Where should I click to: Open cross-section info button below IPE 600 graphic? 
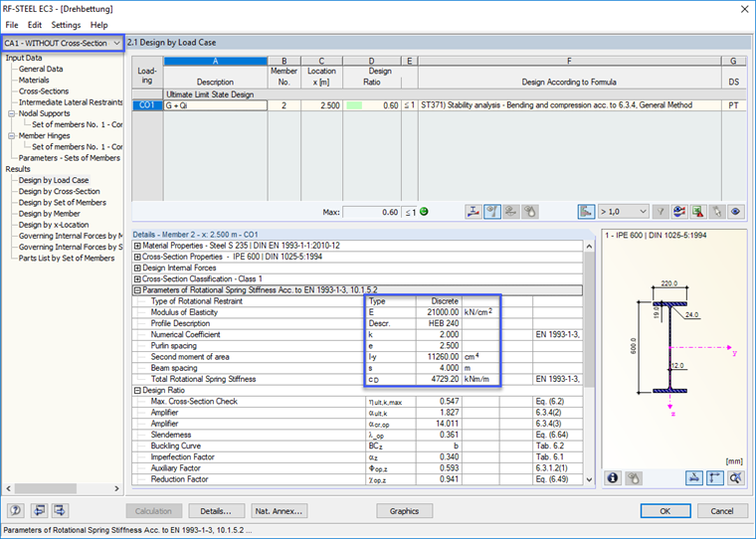(613, 477)
